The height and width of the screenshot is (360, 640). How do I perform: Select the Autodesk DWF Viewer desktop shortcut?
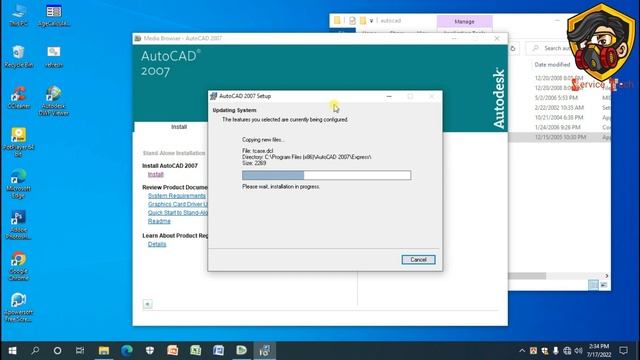[x=53, y=101]
